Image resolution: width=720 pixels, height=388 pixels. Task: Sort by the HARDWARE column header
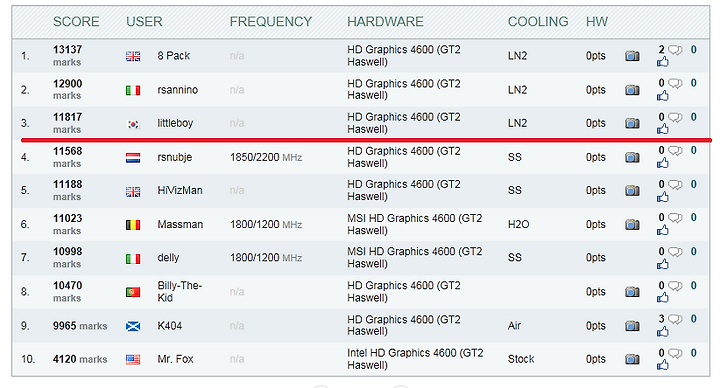[385, 22]
